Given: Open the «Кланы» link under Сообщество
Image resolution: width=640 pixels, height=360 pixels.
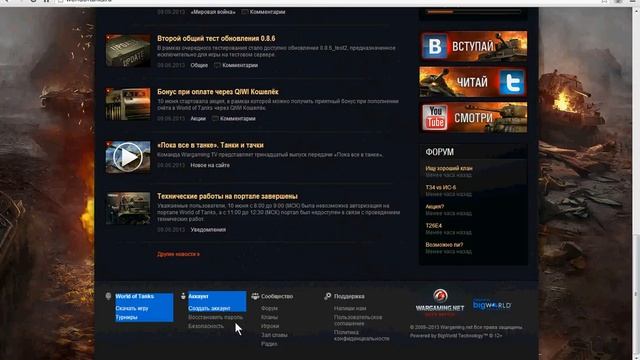Looking at the screenshot, I should tap(269, 317).
